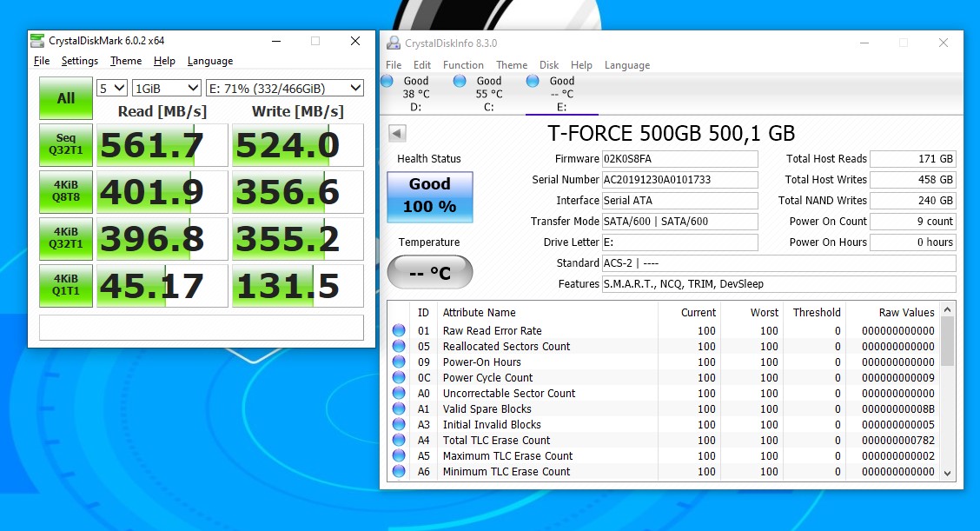Click the Power On Hours value 0 hours
Image resolution: width=980 pixels, height=531 pixels.
(x=913, y=242)
